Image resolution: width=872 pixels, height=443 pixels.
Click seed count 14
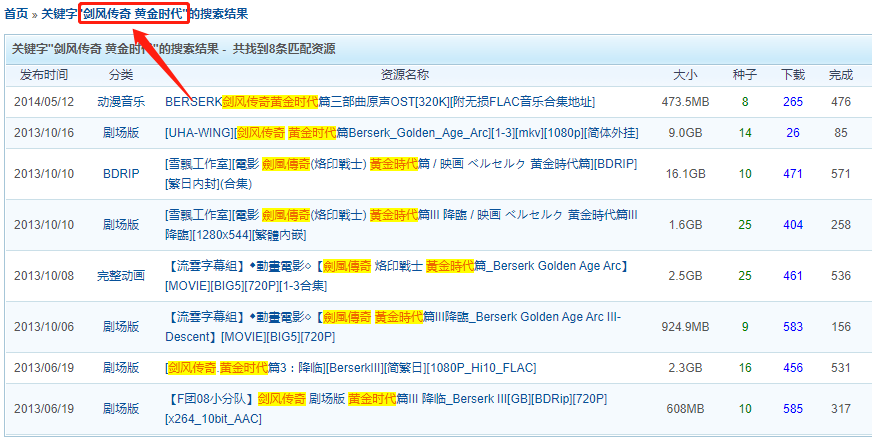pyautogui.click(x=745, y=133)
